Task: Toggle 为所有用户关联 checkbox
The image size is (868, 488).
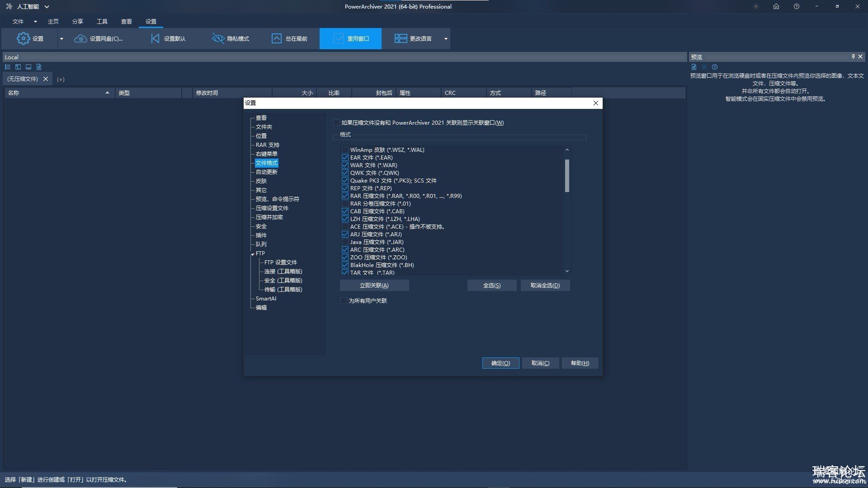Action: coord(344,301)
